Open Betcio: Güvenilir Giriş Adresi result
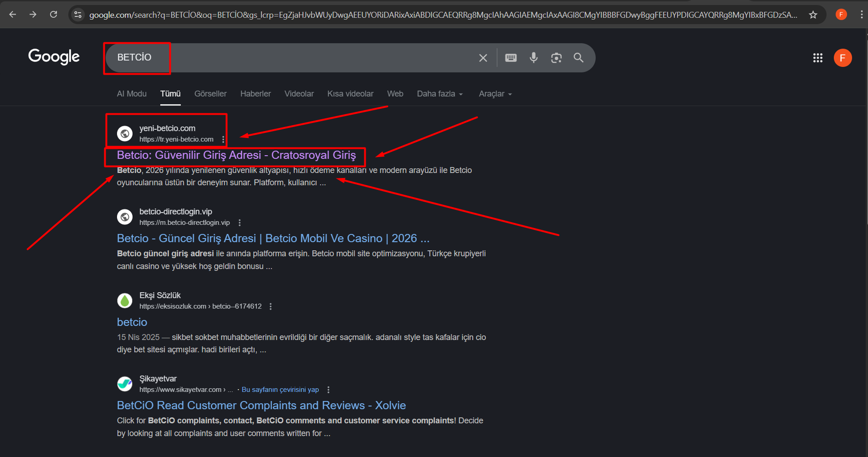868x457 pixels. point(236,155)
